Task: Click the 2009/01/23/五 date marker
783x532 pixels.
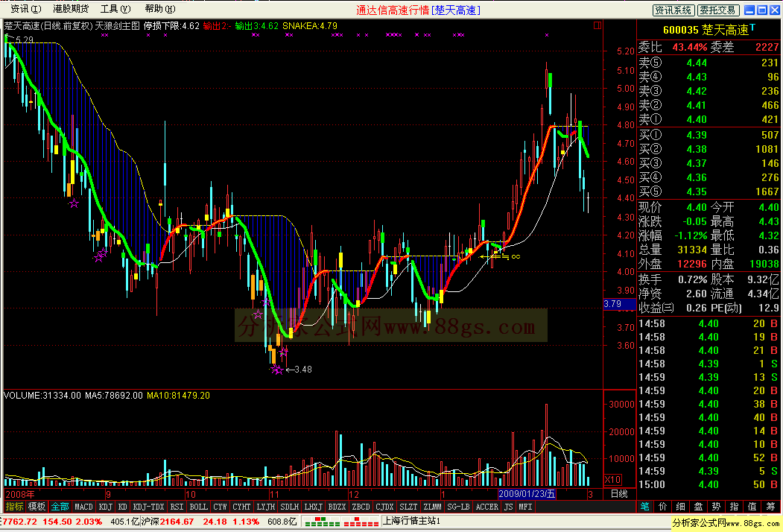Action: click(527, 493)
